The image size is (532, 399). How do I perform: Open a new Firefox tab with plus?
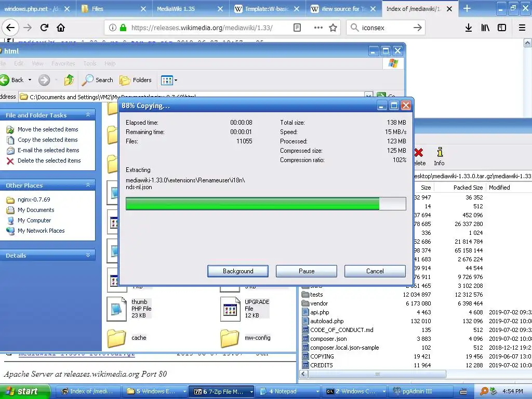pos(467,8)
